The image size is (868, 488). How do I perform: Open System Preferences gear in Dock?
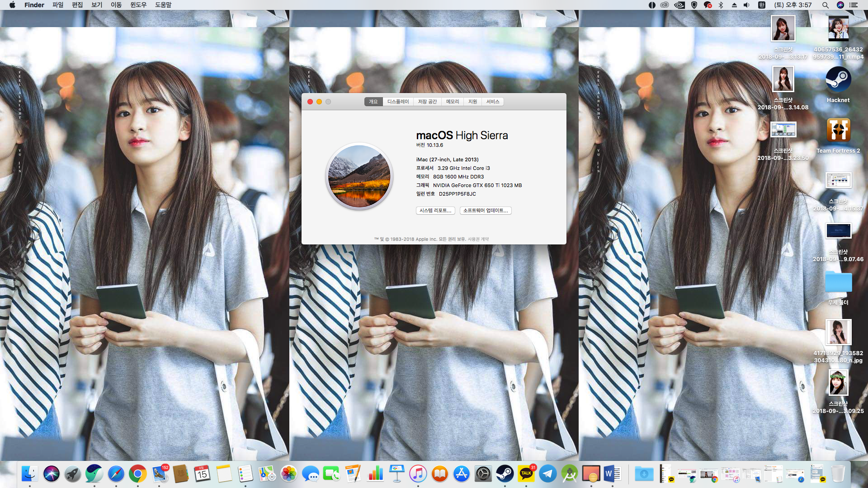click(x=483, y=474)
